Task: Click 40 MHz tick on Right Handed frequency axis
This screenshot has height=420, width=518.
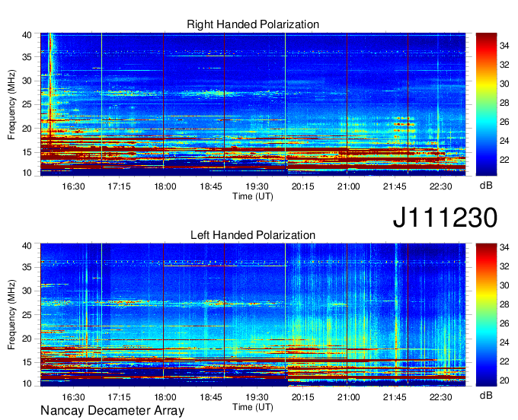Action: (x=27, y=35)
